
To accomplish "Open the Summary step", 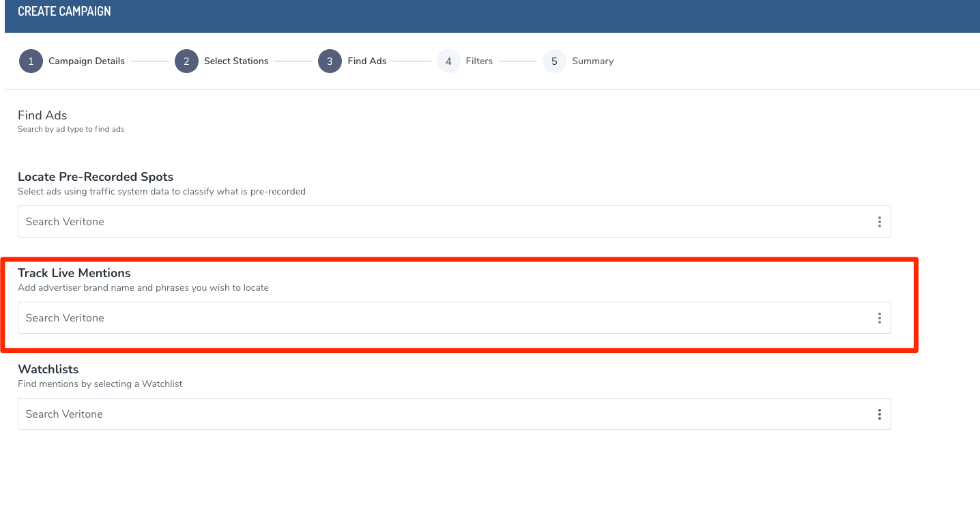I will tap(592, 61).
